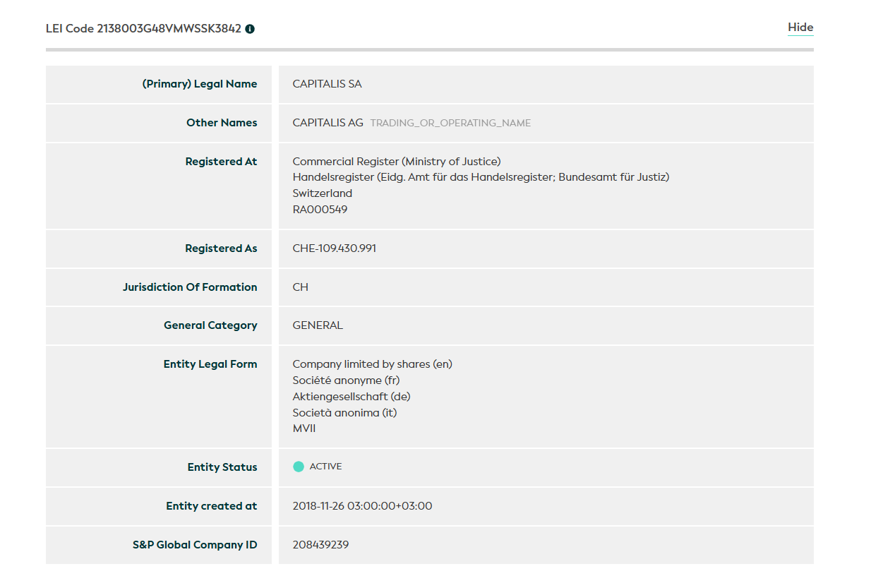Viewport: 871px width, 588px height.
Task: Click the Entity Legal Form row label
Action: [210, 364]
